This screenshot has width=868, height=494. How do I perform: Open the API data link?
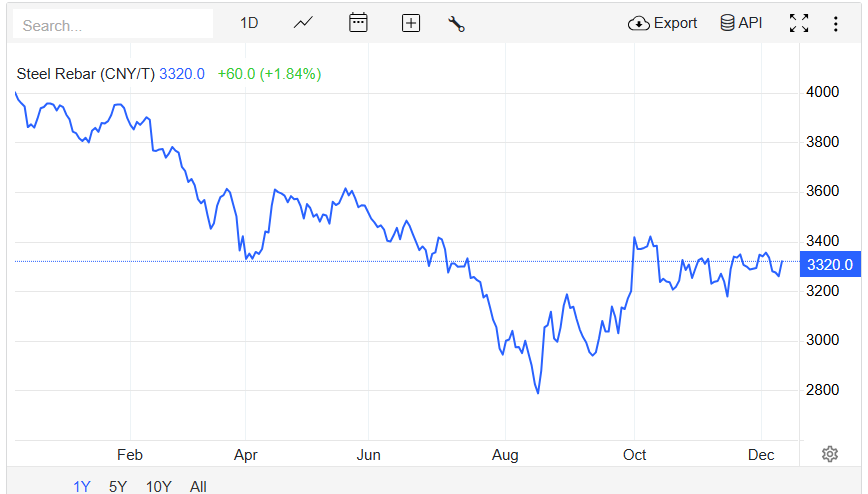(741, 23)
